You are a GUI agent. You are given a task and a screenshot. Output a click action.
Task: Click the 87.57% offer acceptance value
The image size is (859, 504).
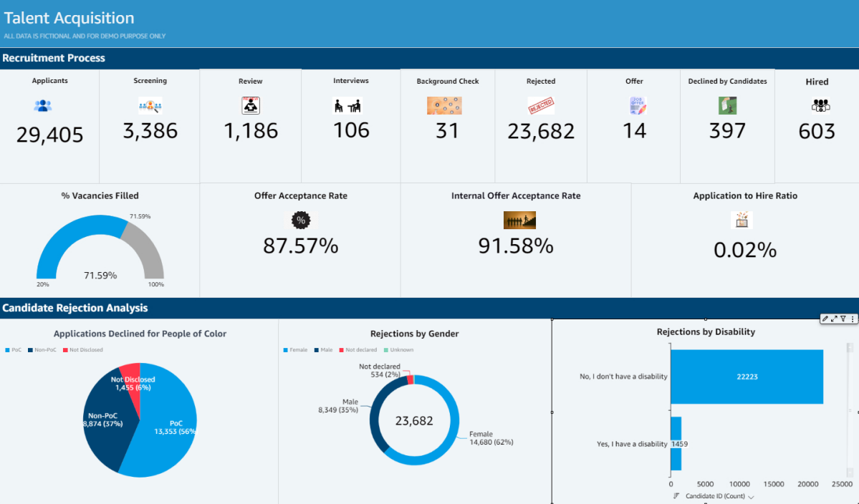pos(301,246)
